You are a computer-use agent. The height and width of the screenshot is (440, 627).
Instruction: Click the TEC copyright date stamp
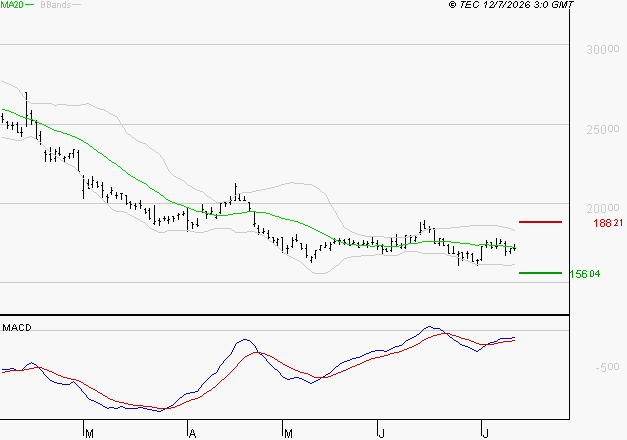511,5
